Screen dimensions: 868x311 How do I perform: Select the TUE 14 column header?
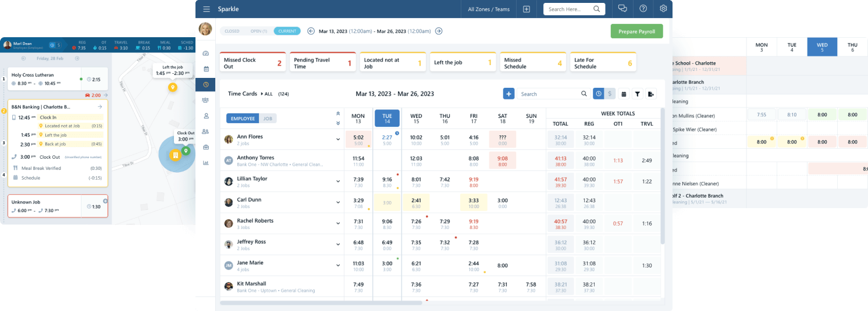tap(387, 119)
